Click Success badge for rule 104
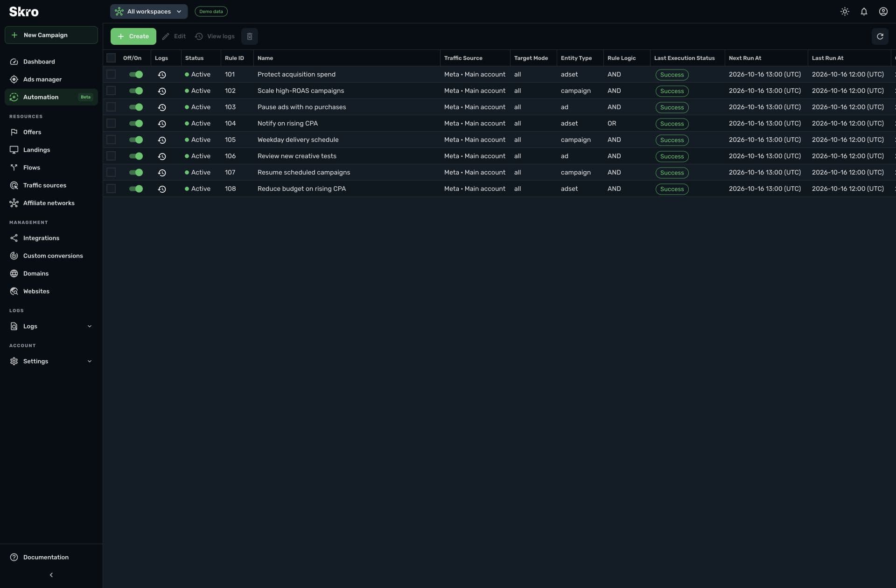 672,124
